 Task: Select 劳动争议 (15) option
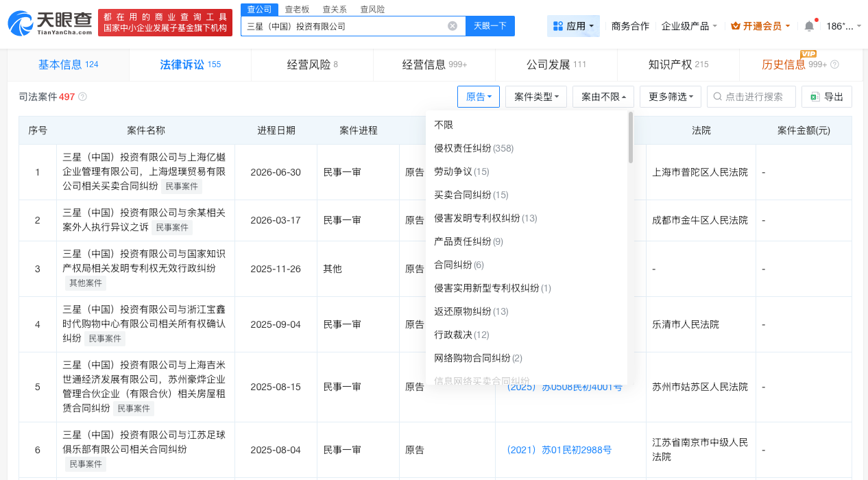tap(527, 171)
